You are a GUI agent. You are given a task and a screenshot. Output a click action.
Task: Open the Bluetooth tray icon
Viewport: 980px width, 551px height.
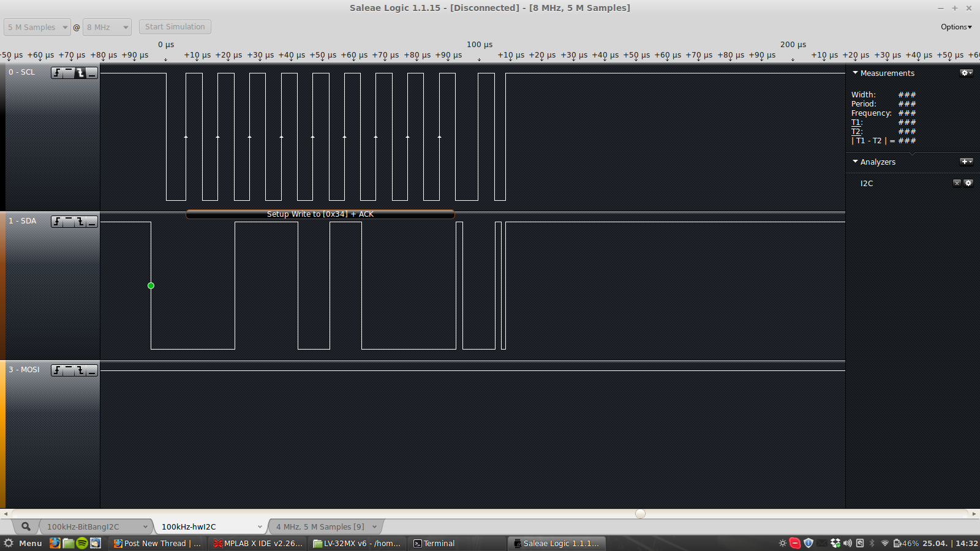pos(872,544)
